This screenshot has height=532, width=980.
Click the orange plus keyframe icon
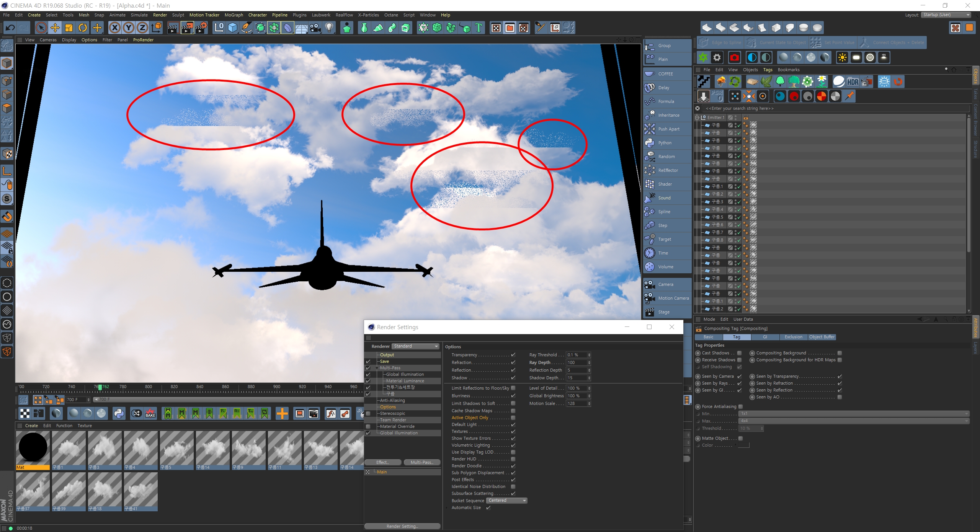click(x=282, y=413)
